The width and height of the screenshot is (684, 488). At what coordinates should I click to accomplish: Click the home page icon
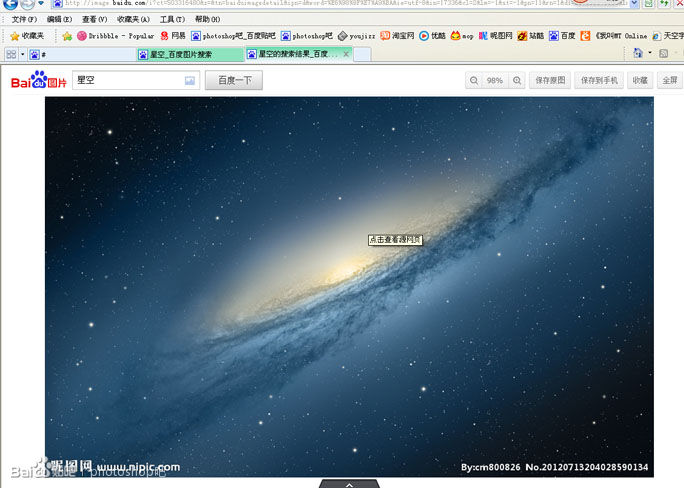[638, 53]
